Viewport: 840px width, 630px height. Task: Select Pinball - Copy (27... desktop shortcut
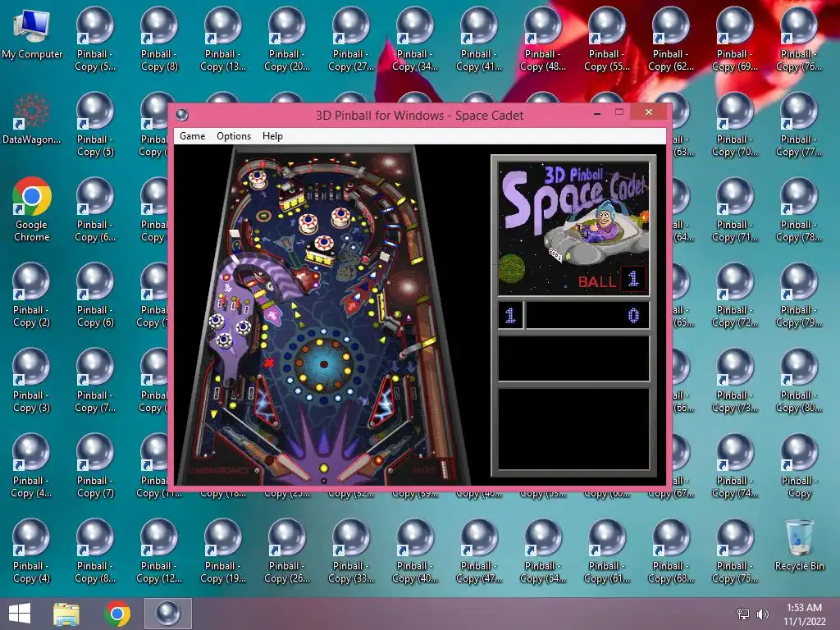(351, 39)
